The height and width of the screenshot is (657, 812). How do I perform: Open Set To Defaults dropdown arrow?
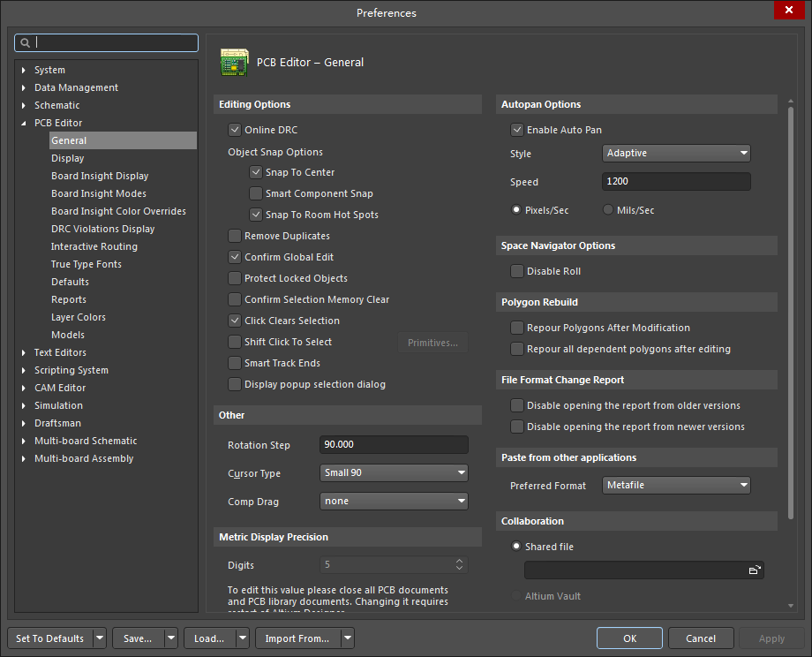[x=100, y=638]
